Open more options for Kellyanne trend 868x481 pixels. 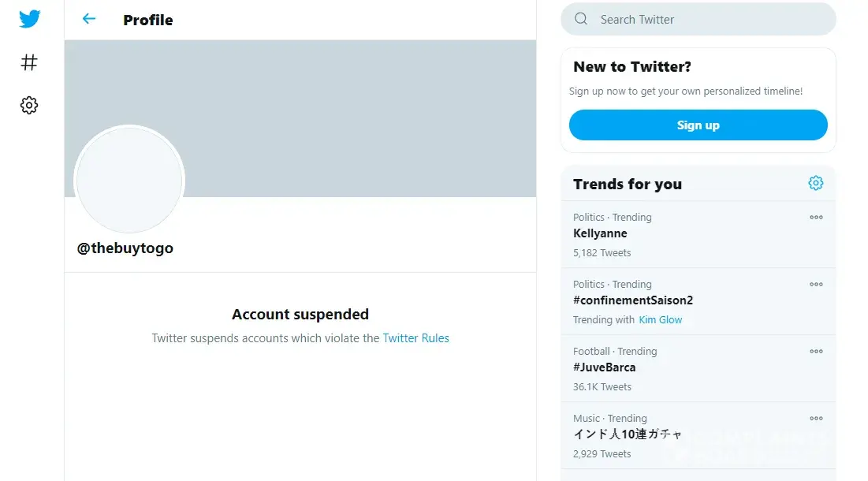[x=816, y=218]
